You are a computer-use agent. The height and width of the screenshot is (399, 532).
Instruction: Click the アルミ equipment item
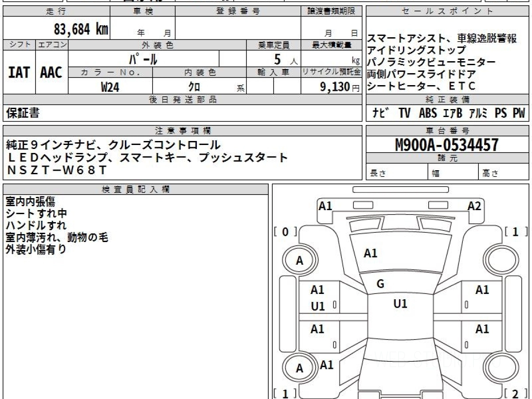pyautogui.click(x=478, y=113)
